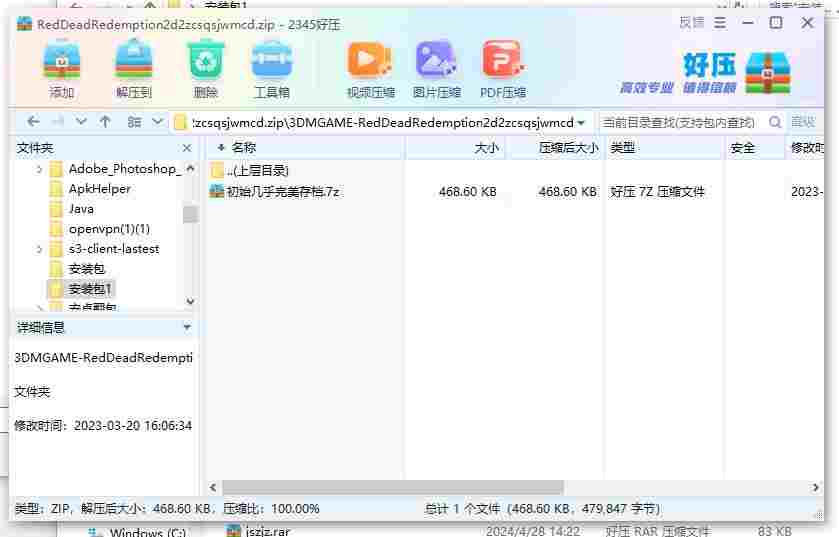
Task: Sort by 大小 column header
Action: [x=455, y=148]
